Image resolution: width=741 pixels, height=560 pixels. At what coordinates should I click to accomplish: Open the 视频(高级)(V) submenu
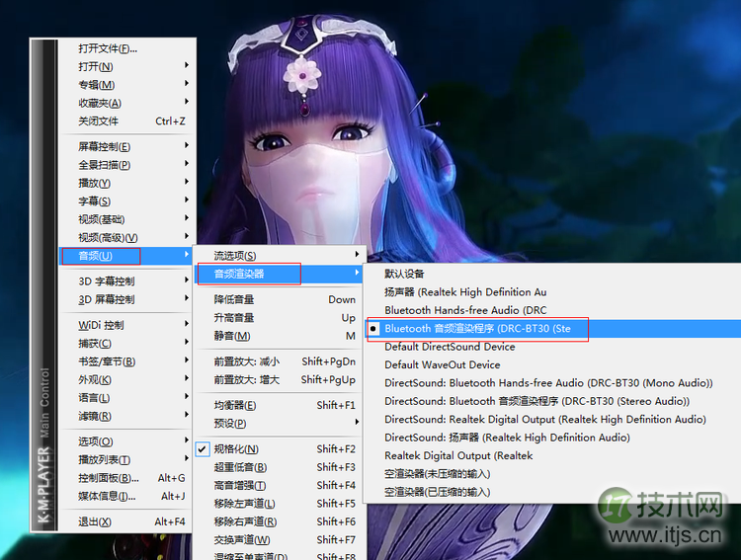click(x=126, y=238)
